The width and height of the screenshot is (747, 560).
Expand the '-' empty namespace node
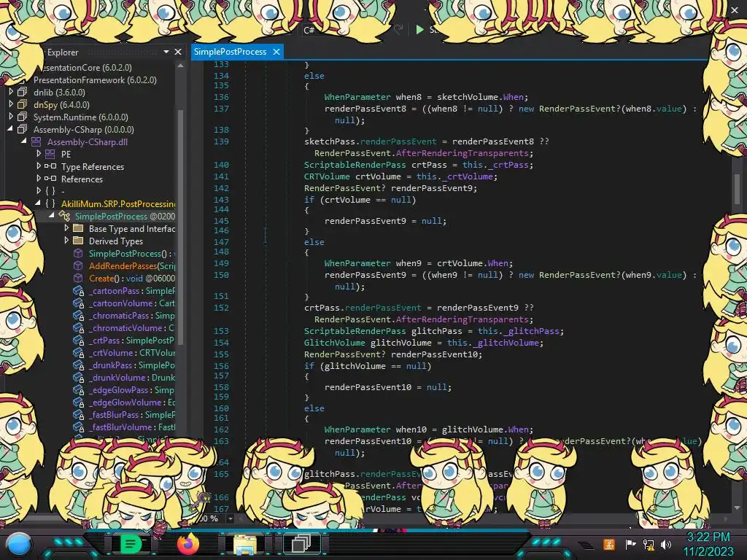pyautogui.click(x=39, y=191)
